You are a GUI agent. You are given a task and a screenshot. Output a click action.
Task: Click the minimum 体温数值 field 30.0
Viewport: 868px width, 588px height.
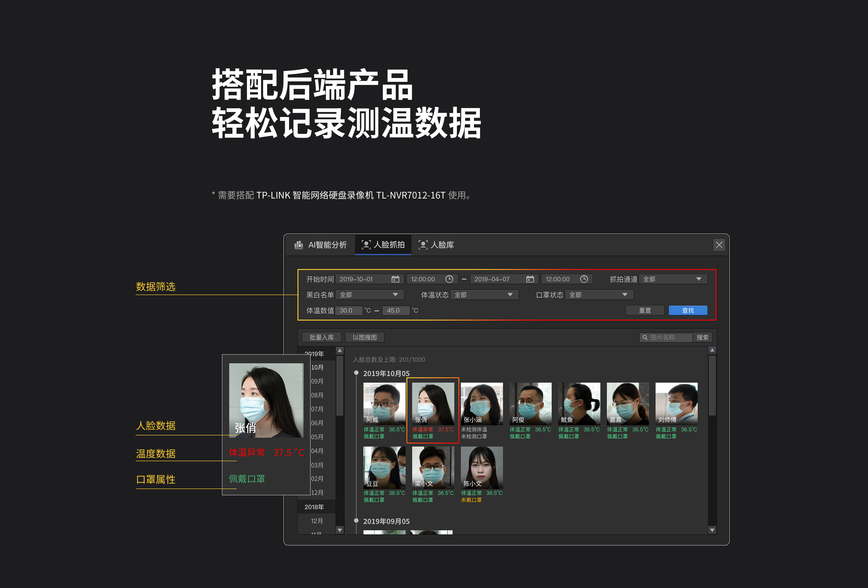click(x=349, y=310)
